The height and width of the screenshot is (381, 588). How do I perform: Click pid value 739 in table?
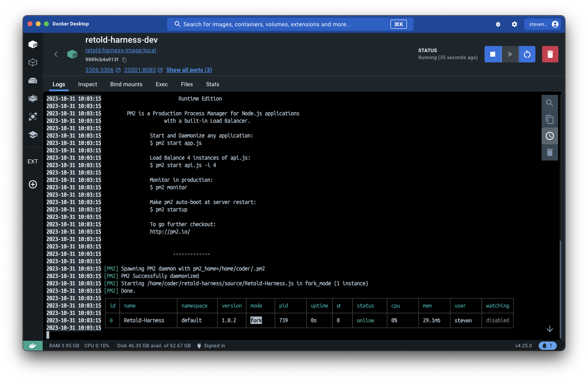[x=284, y=320]
